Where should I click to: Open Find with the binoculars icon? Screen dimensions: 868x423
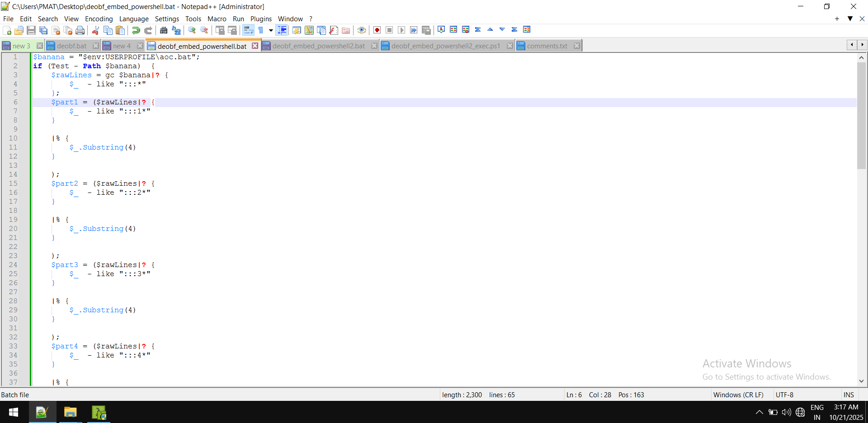[164, 30]
